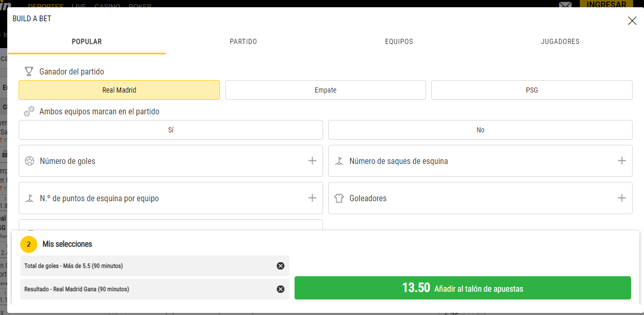Screen dimensions: 644x315
Task: Select the JUGADORES tab
Action: click(x=560, y=42)
